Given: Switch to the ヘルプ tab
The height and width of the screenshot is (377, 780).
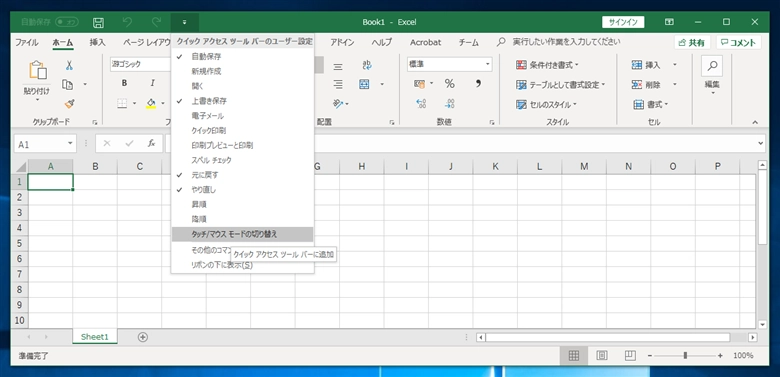Looking at the screenshot, I should point(382,42).
